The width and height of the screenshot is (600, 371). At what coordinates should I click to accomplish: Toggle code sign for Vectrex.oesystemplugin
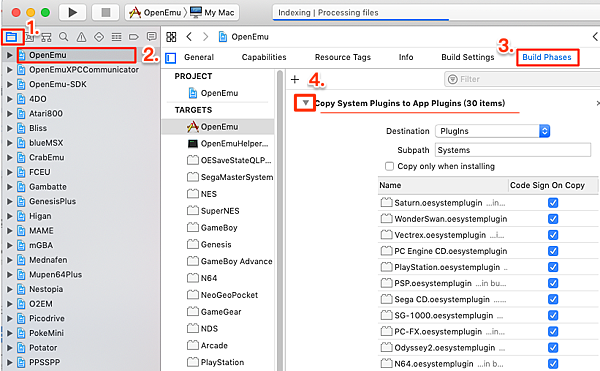click(x=553, y=235)
